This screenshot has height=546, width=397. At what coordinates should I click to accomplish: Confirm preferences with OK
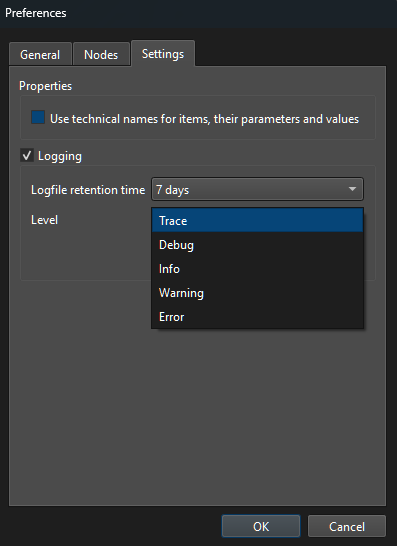(261, 526)
